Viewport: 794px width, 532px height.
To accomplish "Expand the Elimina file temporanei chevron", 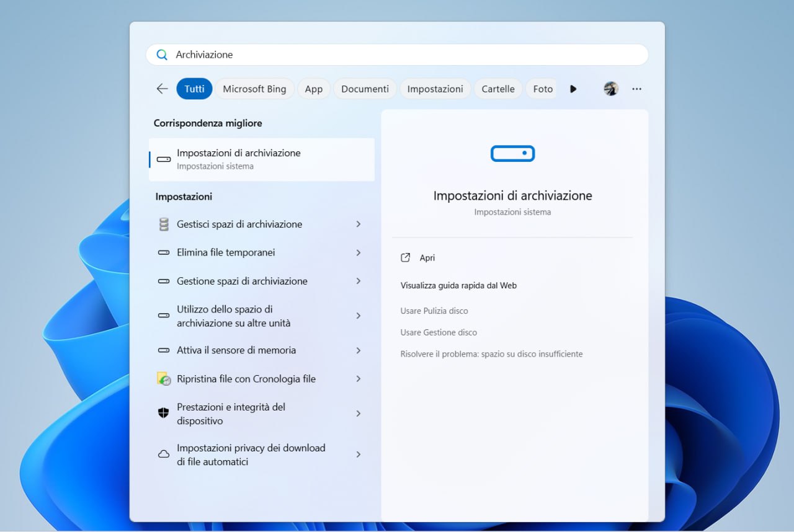I will [x=358, y=253].
